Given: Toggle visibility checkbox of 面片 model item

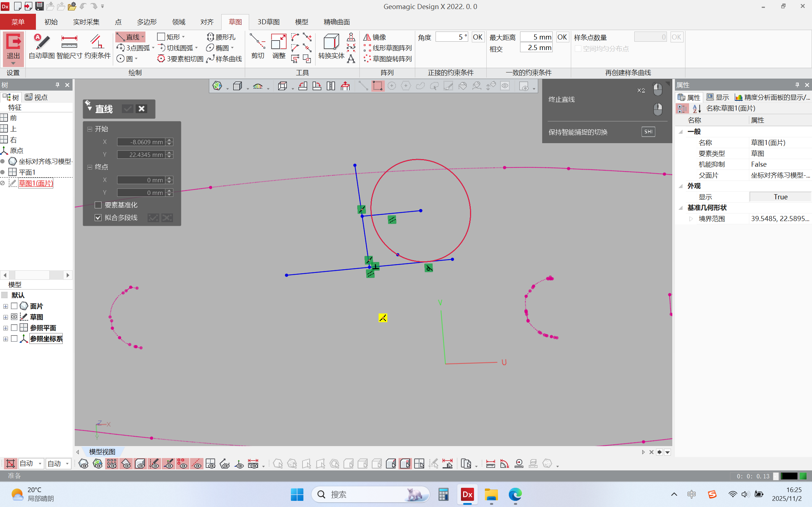Looking at the screenshot, I should point(14,306).
